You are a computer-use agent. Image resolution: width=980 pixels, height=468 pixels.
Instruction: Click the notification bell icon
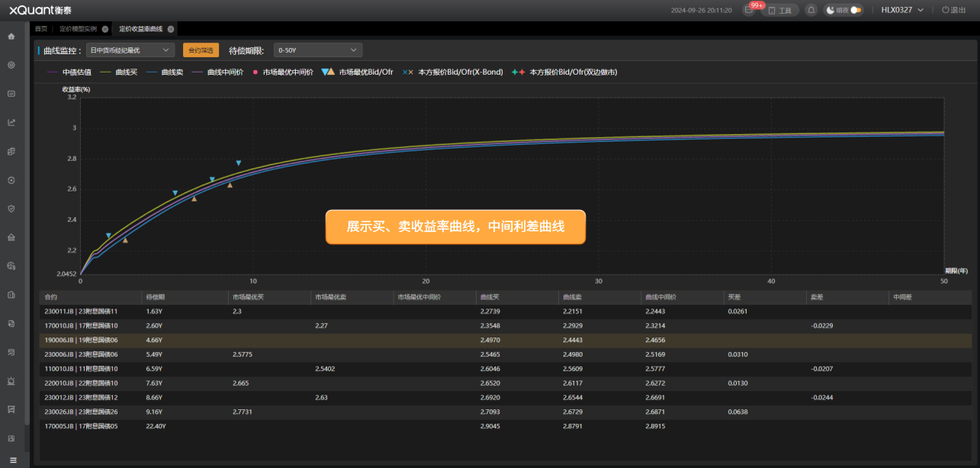tap(811, 10)
